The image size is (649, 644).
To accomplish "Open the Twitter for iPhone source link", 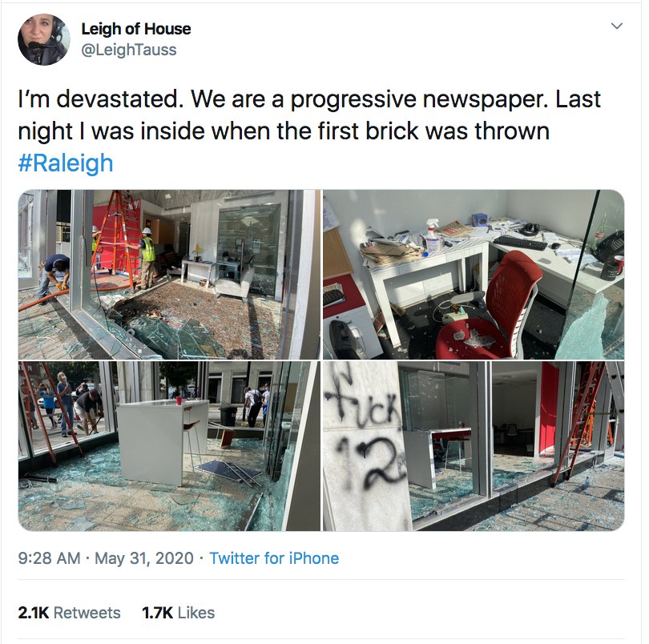I will (274, 558).
